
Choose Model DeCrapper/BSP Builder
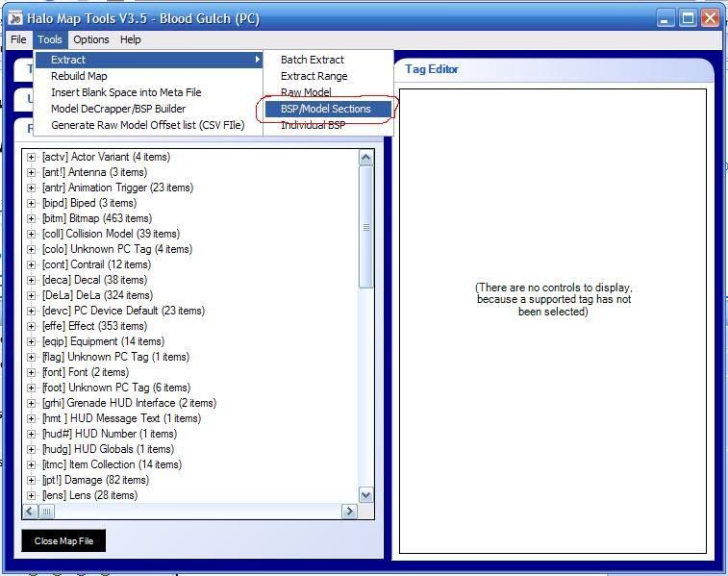click(149, 109)
